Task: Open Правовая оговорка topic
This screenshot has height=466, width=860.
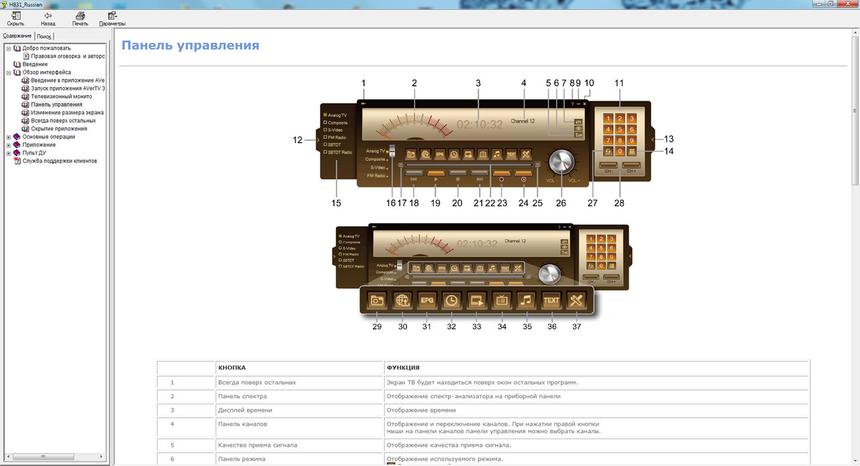Action: pos(67,56)
